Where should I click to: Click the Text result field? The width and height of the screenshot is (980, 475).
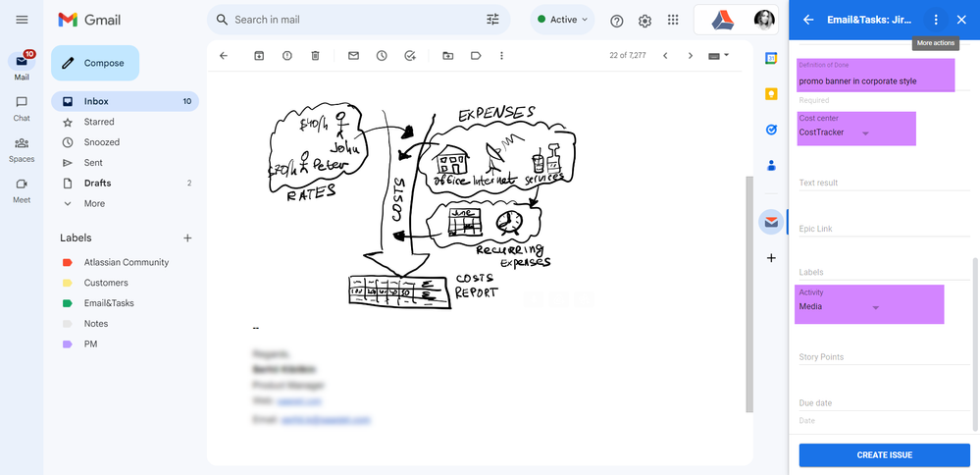[x=884, y=184]
